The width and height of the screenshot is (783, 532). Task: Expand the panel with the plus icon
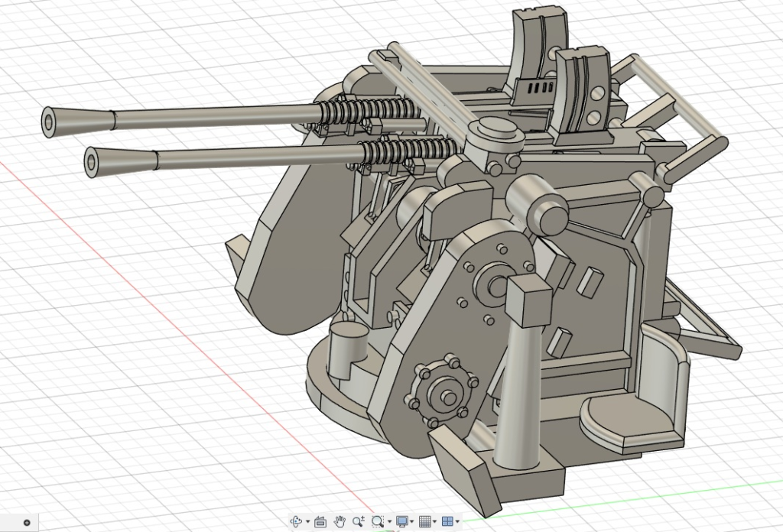[x=27, y=523]
